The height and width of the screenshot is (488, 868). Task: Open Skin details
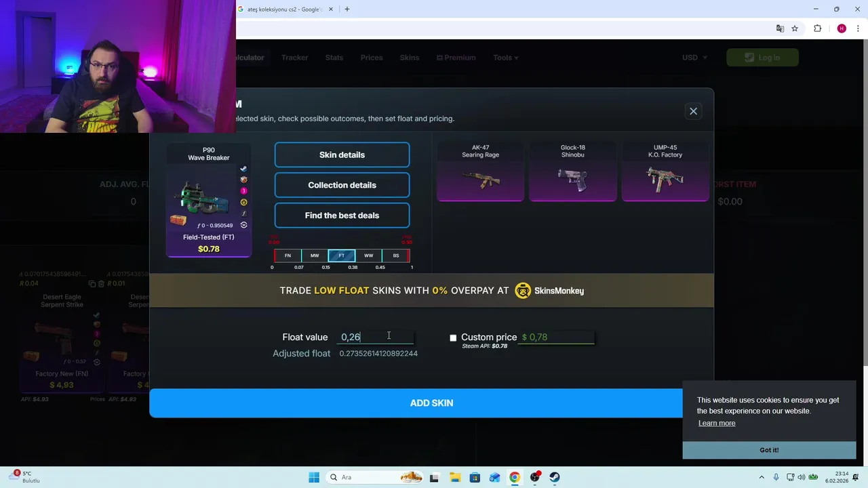pyautogui.click(x=342, y=155)
